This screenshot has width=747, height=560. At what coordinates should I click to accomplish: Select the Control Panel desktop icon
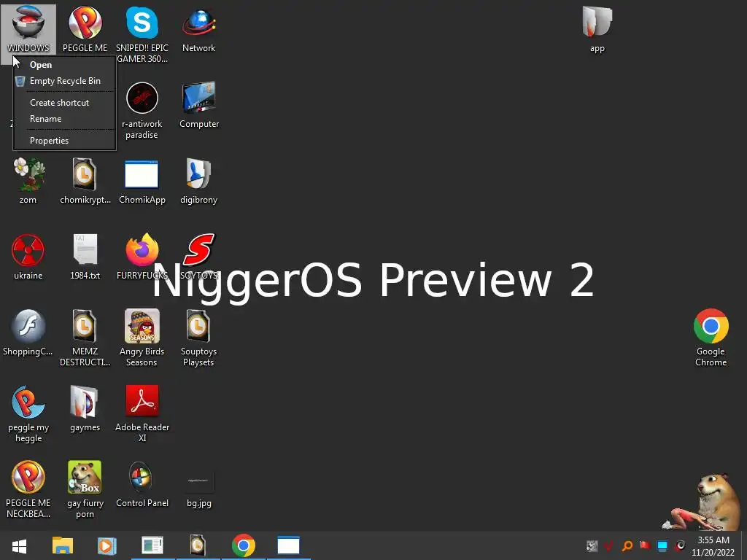coord(142,484)
